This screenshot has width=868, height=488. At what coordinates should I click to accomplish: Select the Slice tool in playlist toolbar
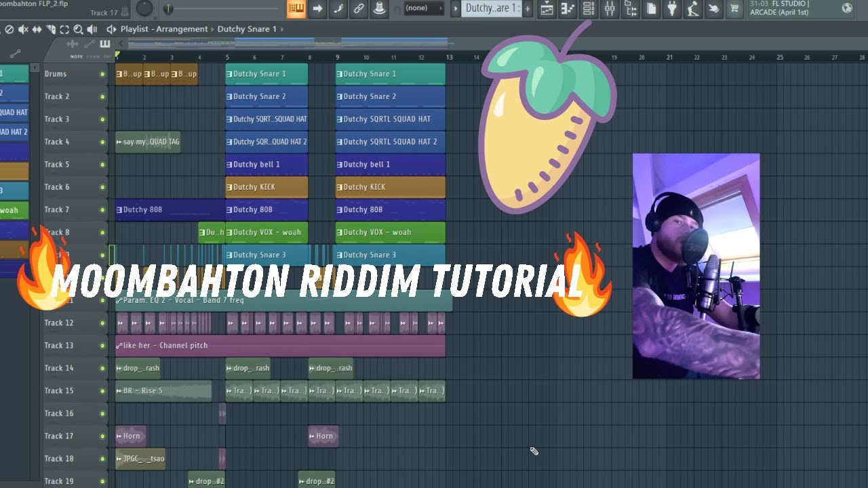click(50, 29)
